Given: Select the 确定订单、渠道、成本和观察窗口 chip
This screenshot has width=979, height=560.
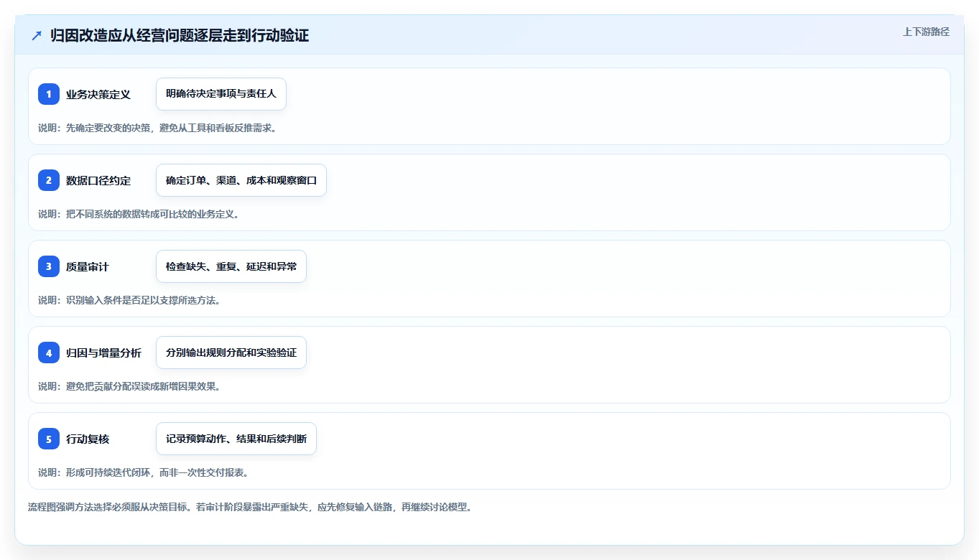Looking at the screenshot, I should pyautogui.click(x=241, y=180).
